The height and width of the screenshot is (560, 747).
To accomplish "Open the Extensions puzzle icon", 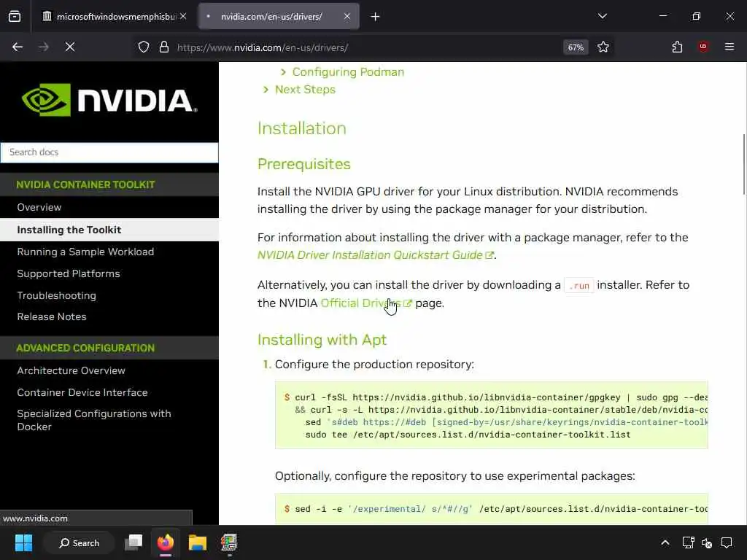I will click(677, 47).
